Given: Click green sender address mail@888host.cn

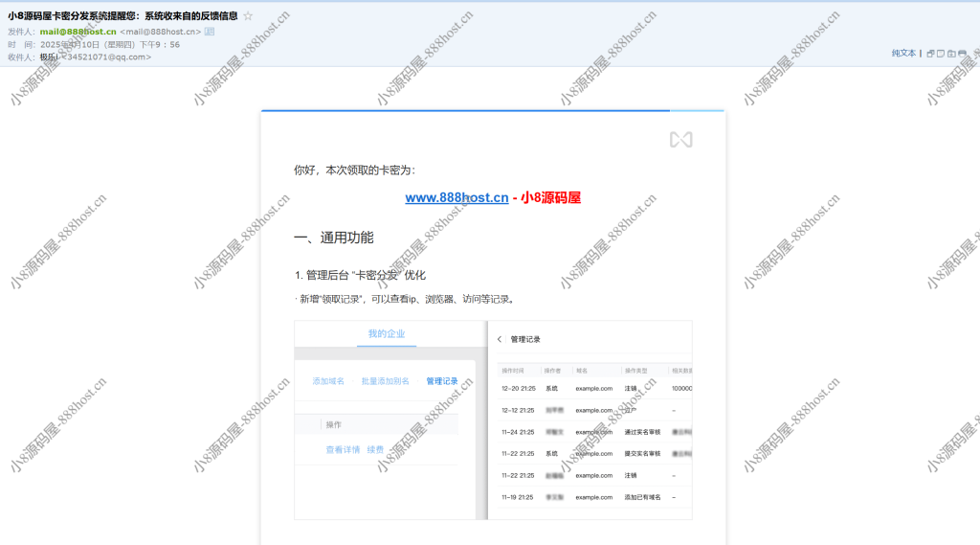Looking at the screenshot, I should tap(78, 32).
